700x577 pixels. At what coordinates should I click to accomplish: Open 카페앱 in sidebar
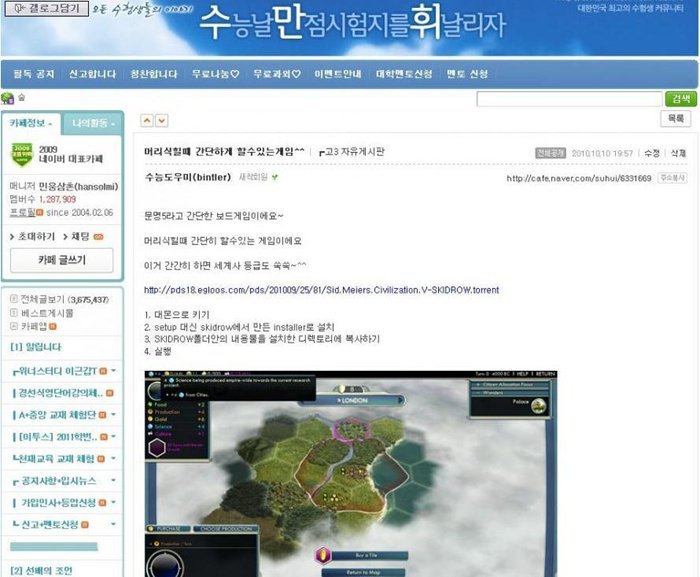coord(34,326)
